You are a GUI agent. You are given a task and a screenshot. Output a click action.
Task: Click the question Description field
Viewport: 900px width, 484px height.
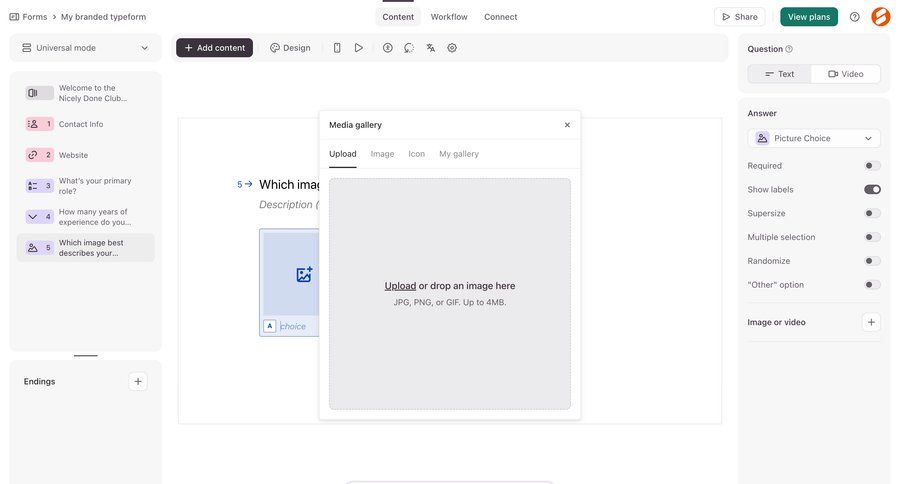coord(289,204)
